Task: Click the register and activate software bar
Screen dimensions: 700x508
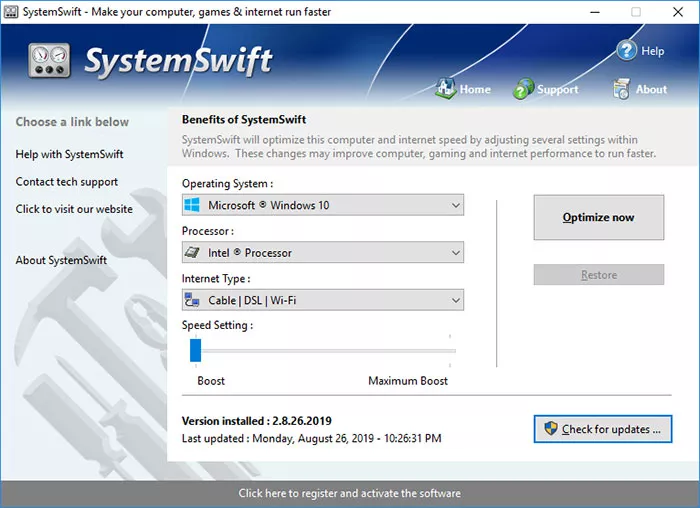Action: pyautogui.click(x=350, y=493)
